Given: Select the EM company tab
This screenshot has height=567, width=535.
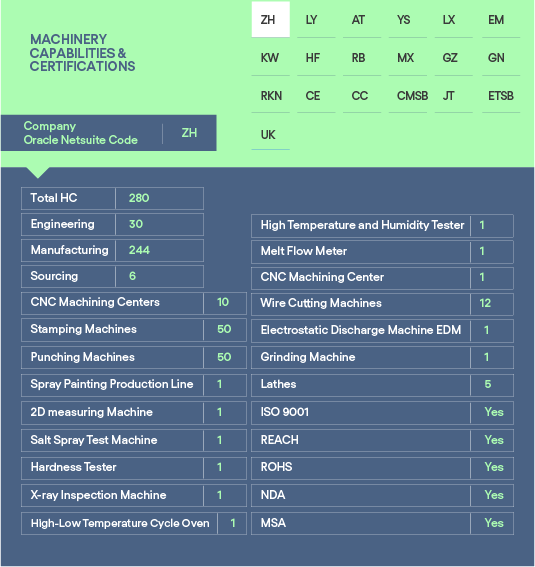Looking at the screenshot, I should 501,20.
